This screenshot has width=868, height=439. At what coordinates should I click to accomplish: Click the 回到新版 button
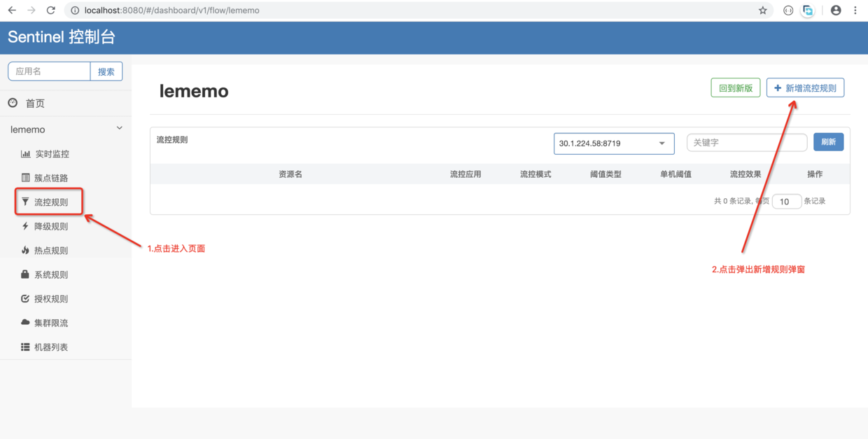click(736, 88)
